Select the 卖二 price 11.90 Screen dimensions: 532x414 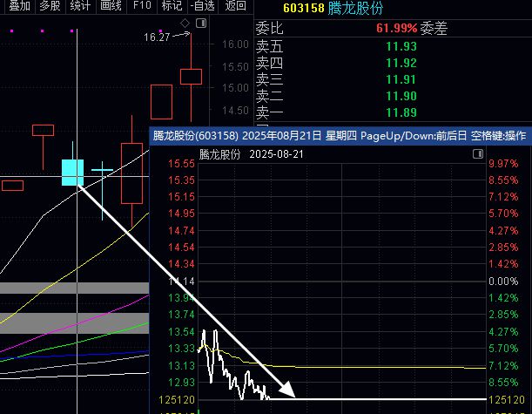coord(401,96)
